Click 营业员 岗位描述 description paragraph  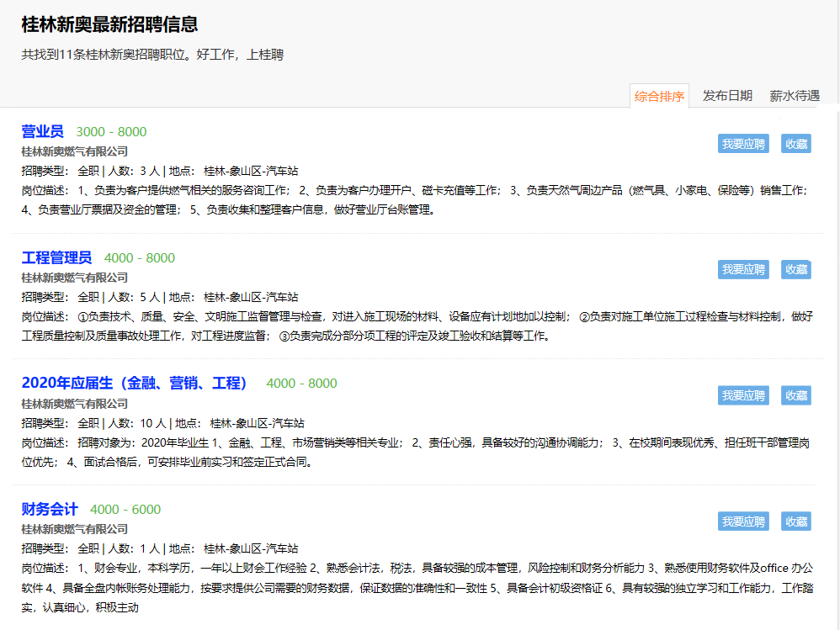415,200
